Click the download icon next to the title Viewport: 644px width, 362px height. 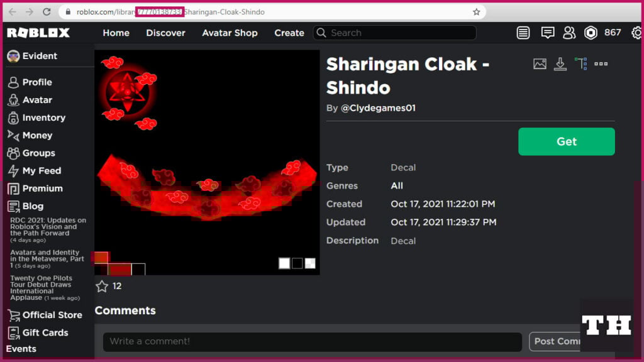coord(560,63)
